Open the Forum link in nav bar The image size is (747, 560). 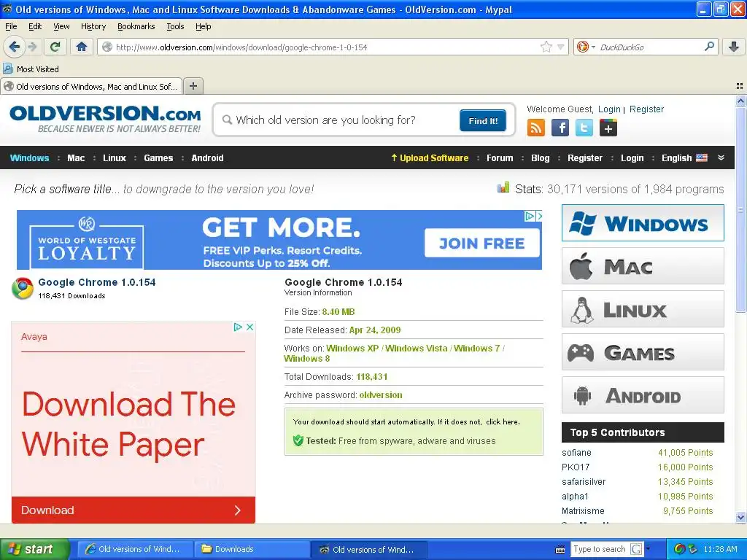tap(500, 157)
